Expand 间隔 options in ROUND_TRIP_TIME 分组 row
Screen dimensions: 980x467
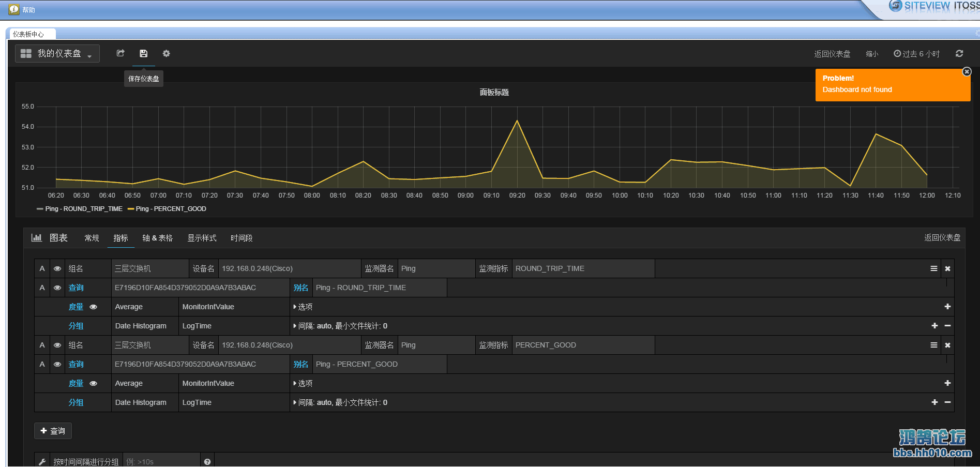(x=340, y=326)
